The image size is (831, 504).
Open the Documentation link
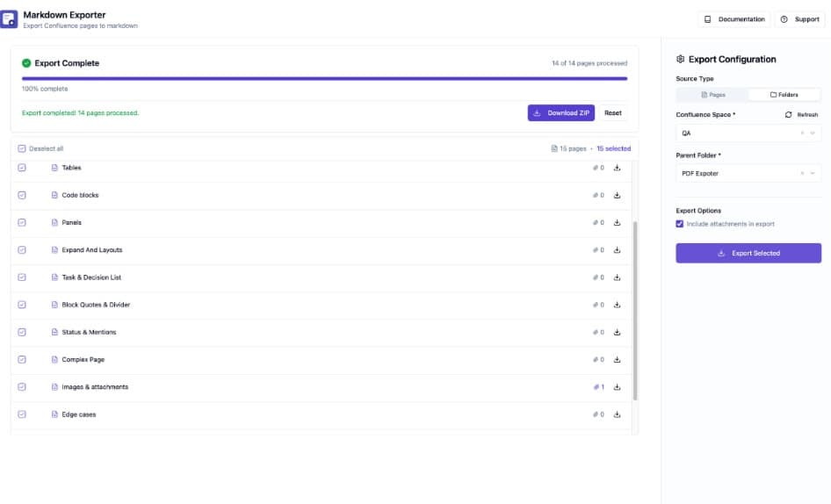click(x=734, y=19)
